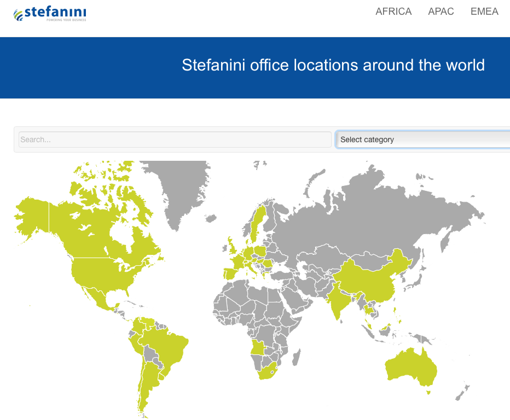Click Sweden on the map
The height and width of the screenshot is (420, 510).
click(258, 224)
